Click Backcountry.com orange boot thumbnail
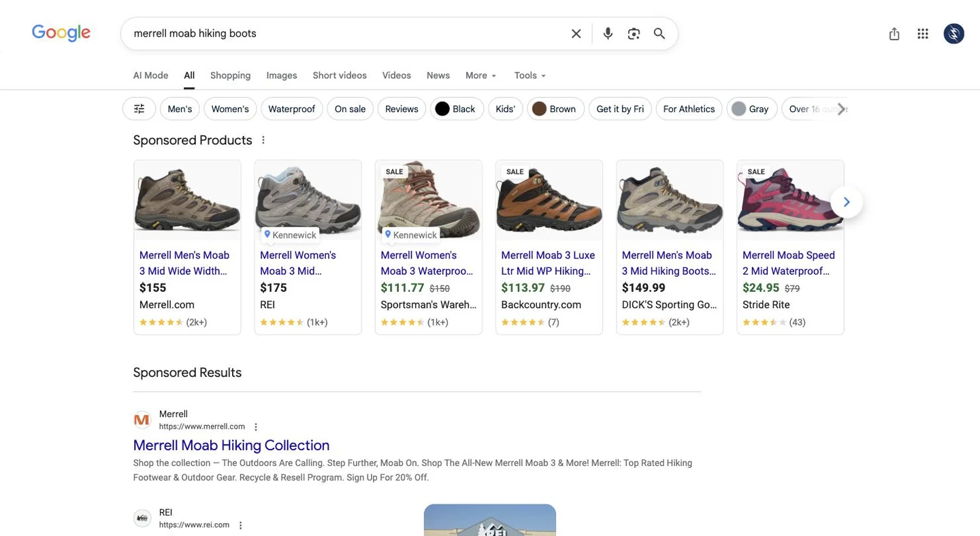This screenshot has height=536, width=980. pos(549,201)
